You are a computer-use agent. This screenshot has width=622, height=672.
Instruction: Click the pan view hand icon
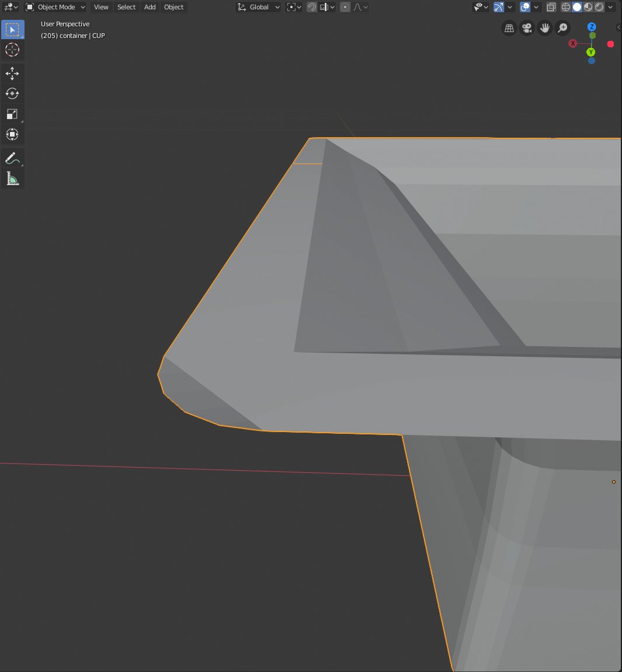click(545, 28)
